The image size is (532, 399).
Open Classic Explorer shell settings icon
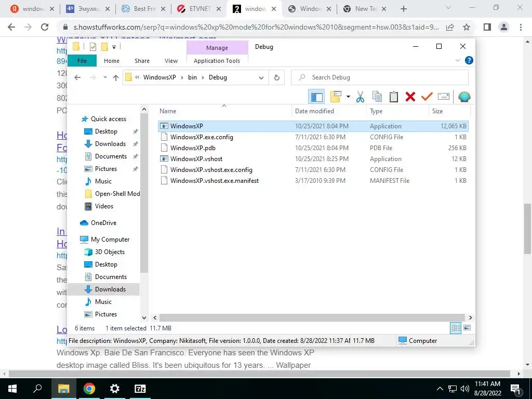coord(464,97)
